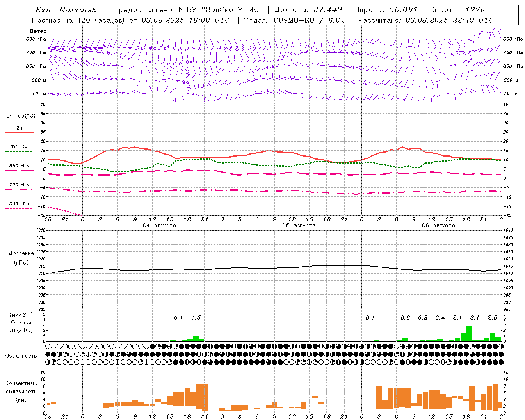Click the "(мм/1ч.)" precipitation unit label

pyautogui.click(x=21, y=330)
